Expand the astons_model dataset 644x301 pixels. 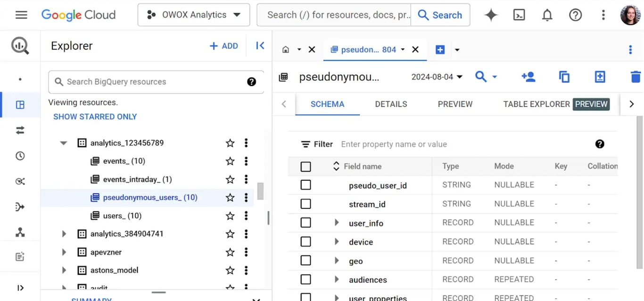click(64, 270)
